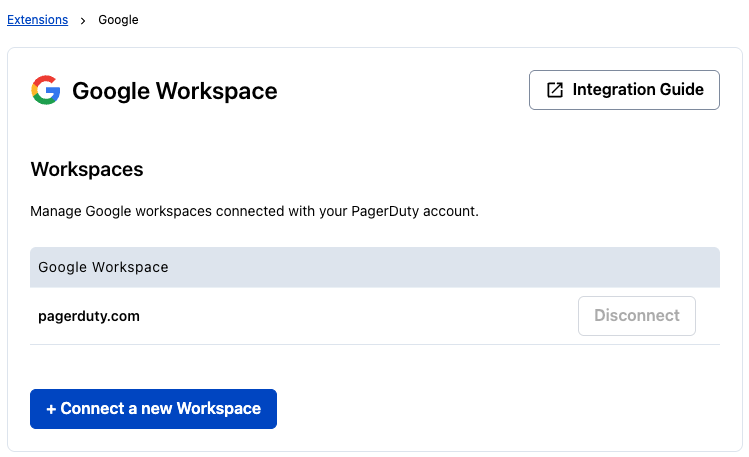Click the Workspaces section heading
749x457 pixels.
(x=87, y=169)
